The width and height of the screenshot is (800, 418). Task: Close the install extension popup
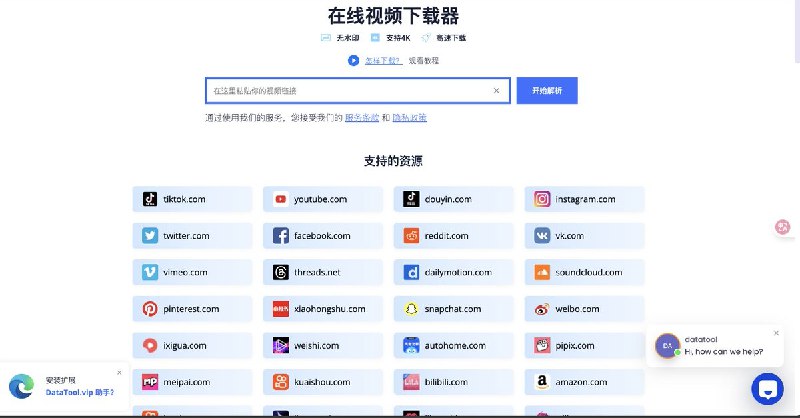click(x=119, y=373)
